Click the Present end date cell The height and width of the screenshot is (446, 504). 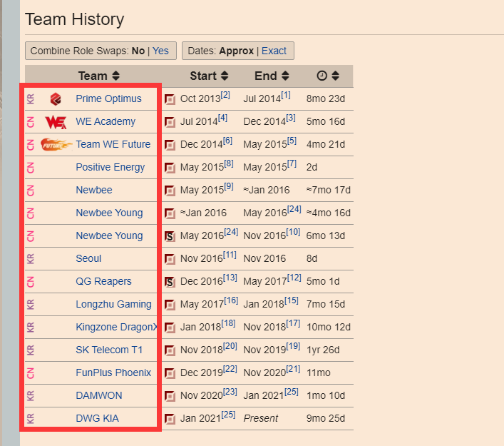[x=261, y=419]
